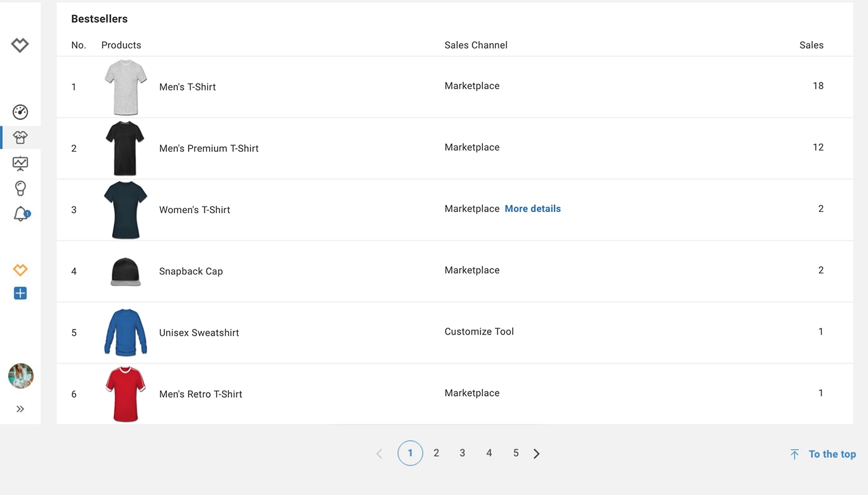Click the lightbulb tips icon

click(x=20, y=188)
